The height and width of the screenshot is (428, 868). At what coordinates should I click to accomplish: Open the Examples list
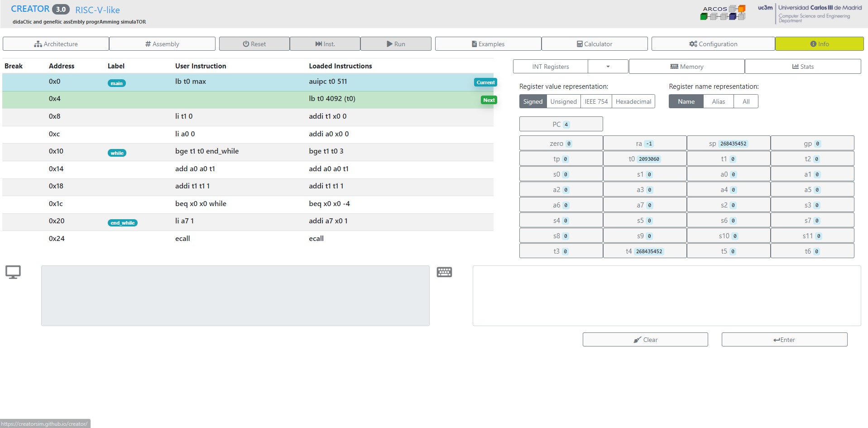point(488,44)
